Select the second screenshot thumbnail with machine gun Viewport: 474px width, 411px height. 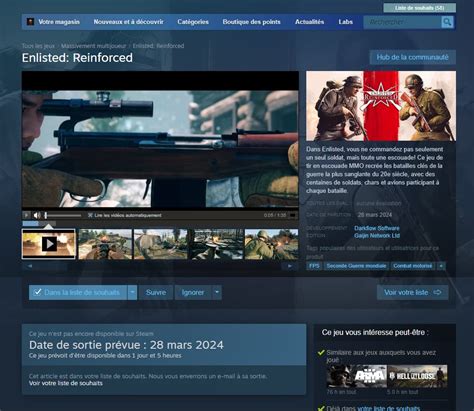(x=105, y=244)
